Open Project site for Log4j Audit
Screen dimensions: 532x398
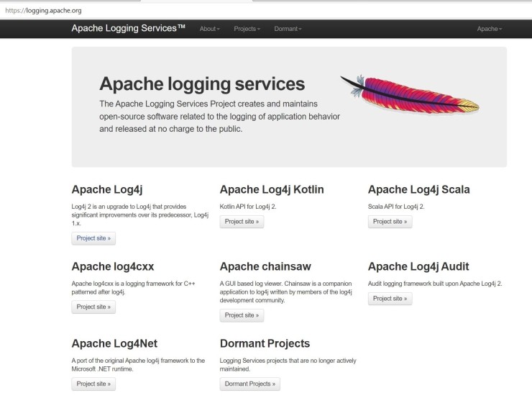click(x=390, y=299)
